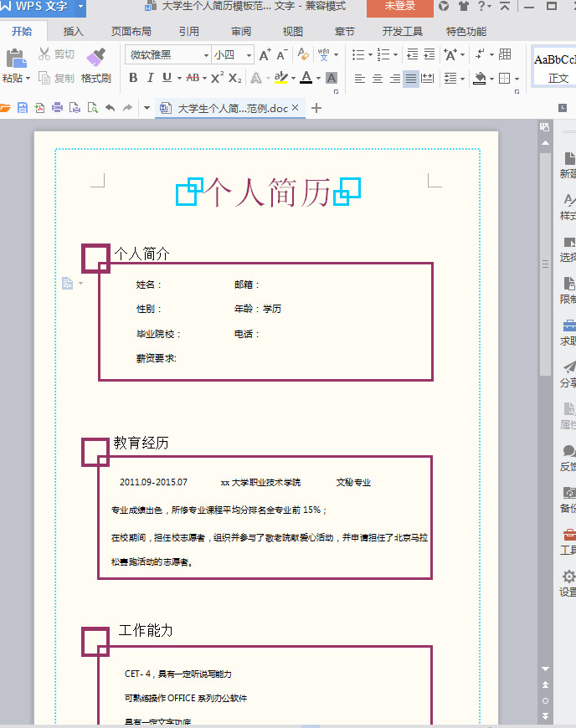Toggle Bold formatting
The width and height of the screenshot is (576, 728).
tap(133, 78)
